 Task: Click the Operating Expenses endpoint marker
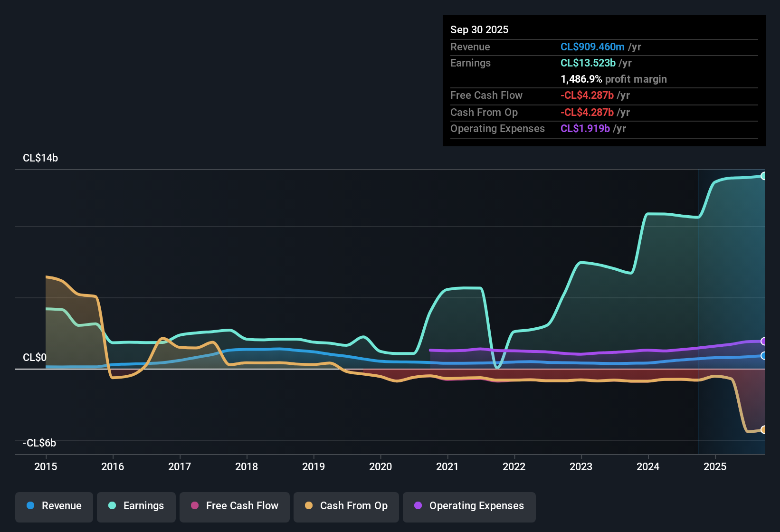tap(763, 341)
